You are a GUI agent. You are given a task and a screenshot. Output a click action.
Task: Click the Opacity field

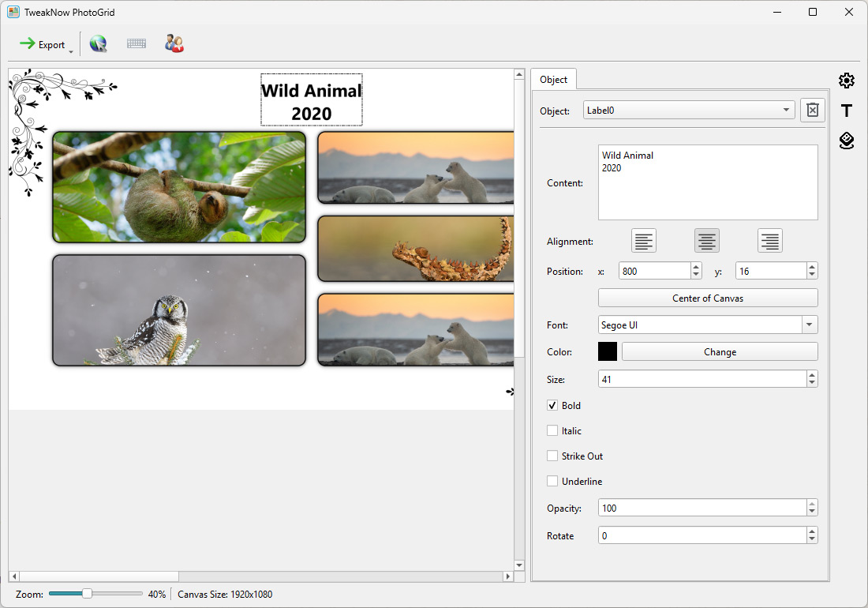[702, 508]
